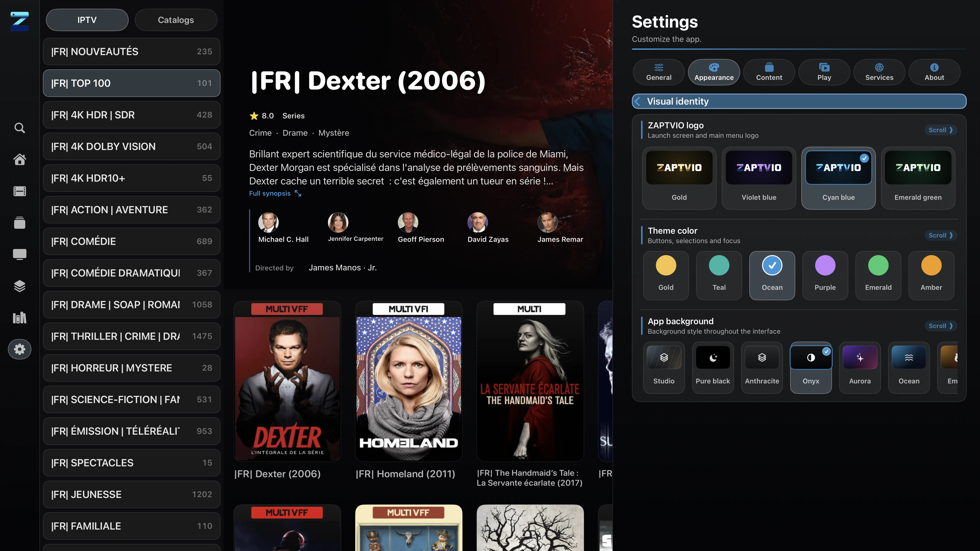Switch to General settings tab

(658, 72)
